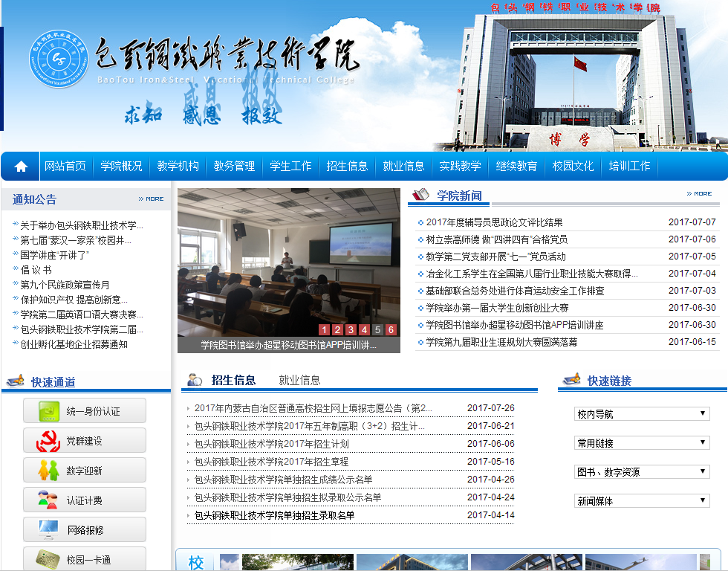Expand the 校内导航 dropdown
Image resolution: width=728 pixels, height=571 pixels.
(x=642, y=414)
